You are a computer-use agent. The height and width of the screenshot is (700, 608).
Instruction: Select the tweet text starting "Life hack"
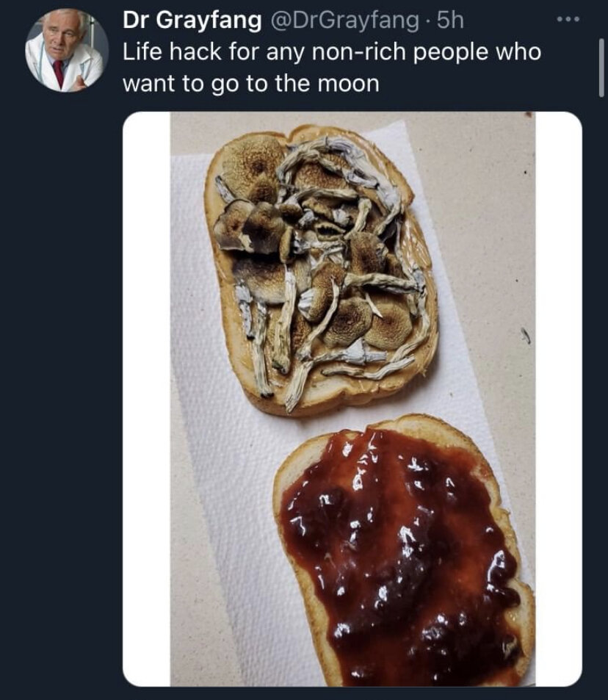[x=330, y=53]
